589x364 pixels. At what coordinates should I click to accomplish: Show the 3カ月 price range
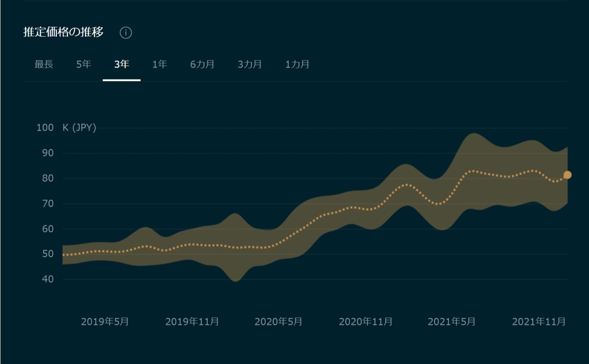point(250,64)
